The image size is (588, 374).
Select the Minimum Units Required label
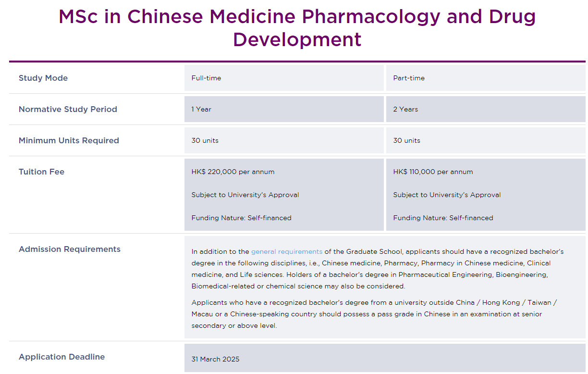pyautogui.click(x=69, y=140)
